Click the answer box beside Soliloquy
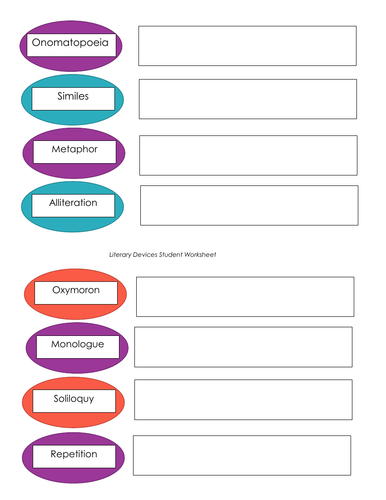Viewport: 386px width, 500px height. (243, 399)
